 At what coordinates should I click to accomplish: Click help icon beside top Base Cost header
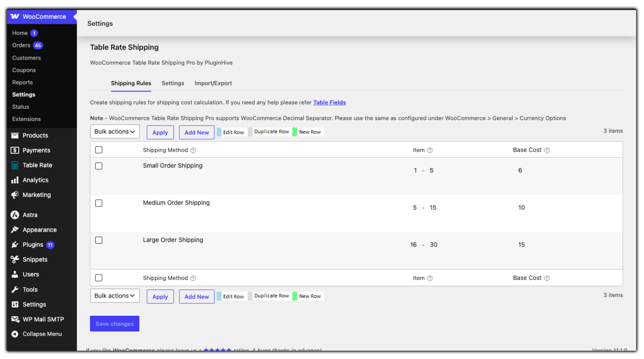pos(547,150)
